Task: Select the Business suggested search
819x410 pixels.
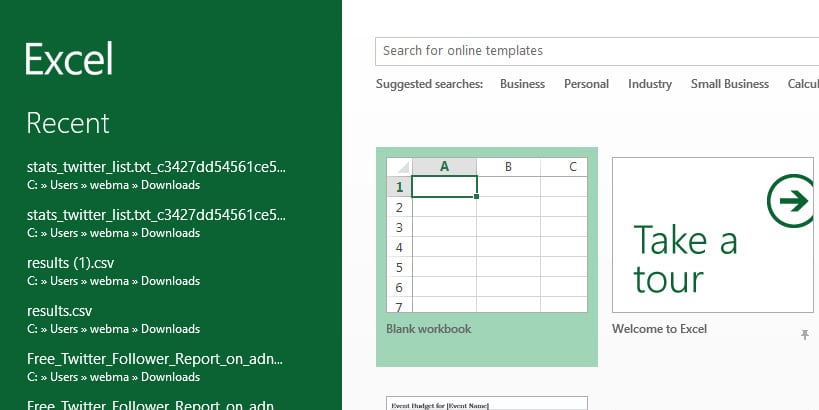Action: 522,84
